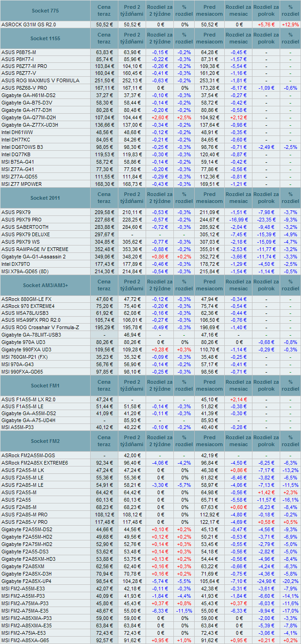
Task: Click MSI Z77 MPOWER product name
Action: click(x=22, y=184)
